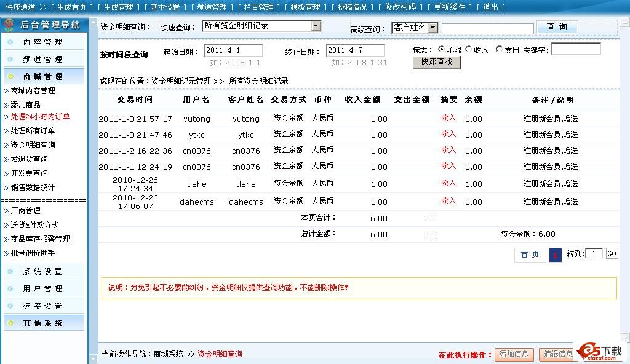Click the 起始日期 date input field
The image size is (630, 364).
pyautogui.click(x=233, y=50)
